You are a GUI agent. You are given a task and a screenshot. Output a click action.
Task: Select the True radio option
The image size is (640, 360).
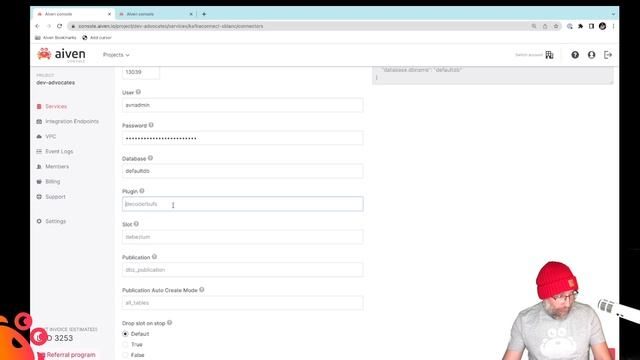point(125,344)
